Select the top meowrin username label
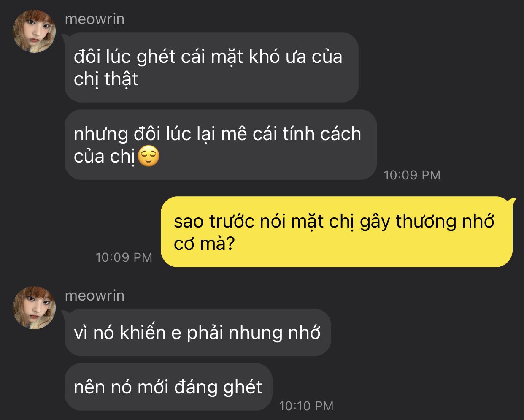This screenshot has width=524, height=420. click(x=95, y=19)
